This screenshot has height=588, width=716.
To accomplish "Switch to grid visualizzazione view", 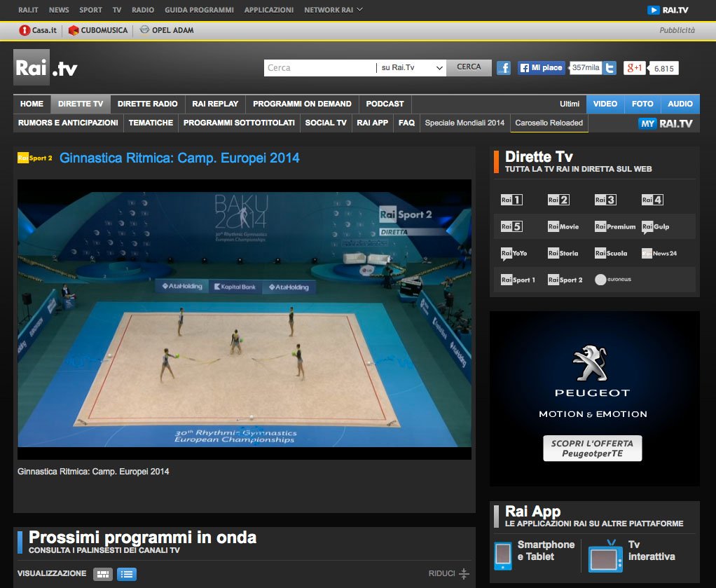I will (103, 574).
